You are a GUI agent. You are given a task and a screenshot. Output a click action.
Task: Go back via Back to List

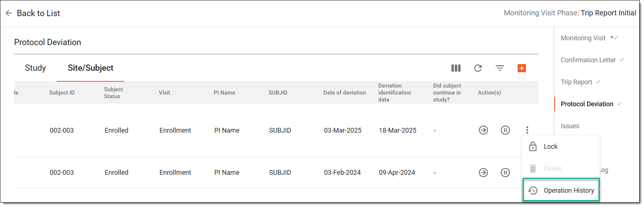(x=38, y=13)
